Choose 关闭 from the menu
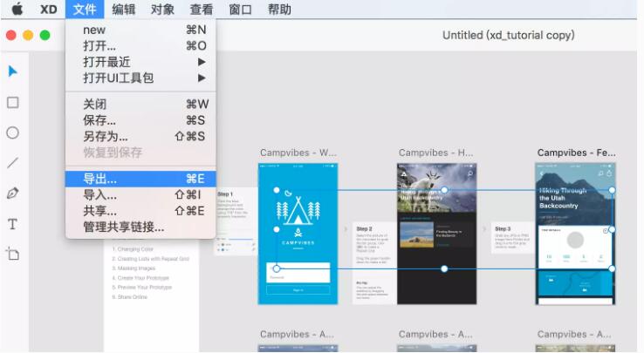This screenshot has height=353, width=644. pos(140,105)
